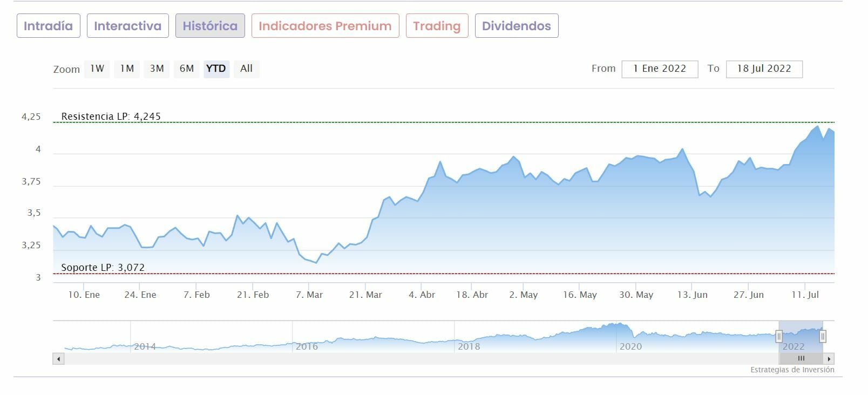
Task: Activate the YTD zoom button
Action: coord(216,69)
